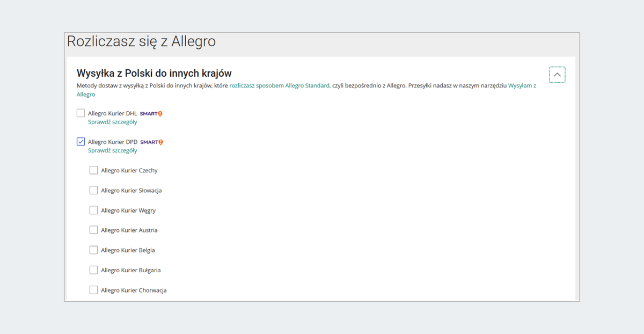Collapse the Wysyłka z Polski section
Screen dimensions: 644x334
tap(557, 75)
